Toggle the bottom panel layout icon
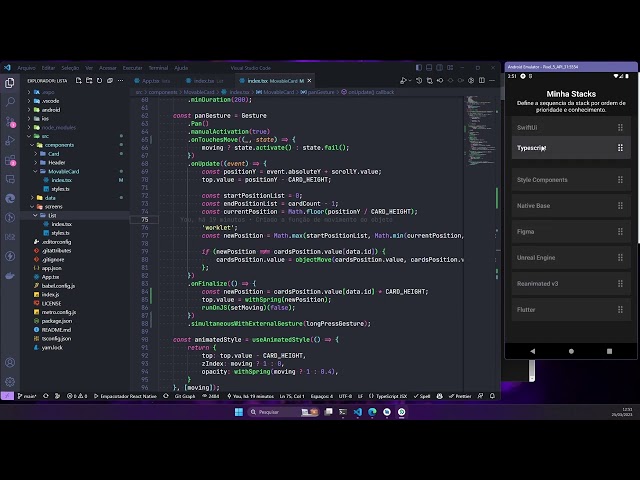 click(429, 68)
